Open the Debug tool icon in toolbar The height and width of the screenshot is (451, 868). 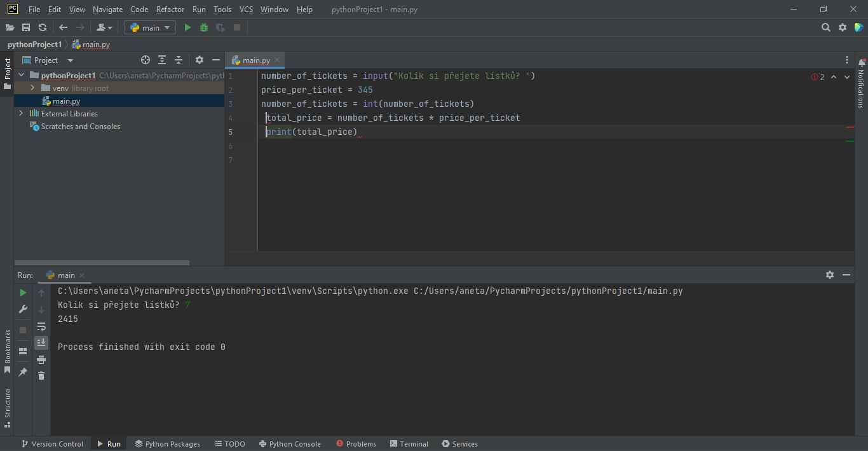tap(203, 27)
